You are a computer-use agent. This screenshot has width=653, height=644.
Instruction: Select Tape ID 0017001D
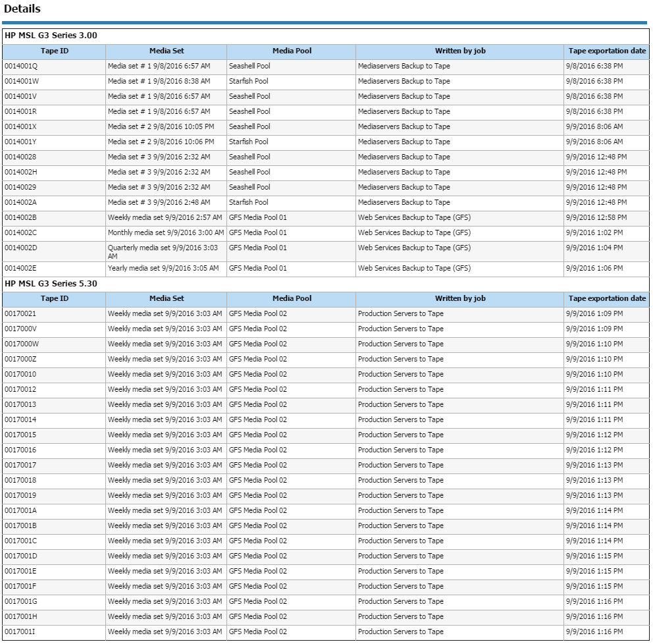(54, 556)
